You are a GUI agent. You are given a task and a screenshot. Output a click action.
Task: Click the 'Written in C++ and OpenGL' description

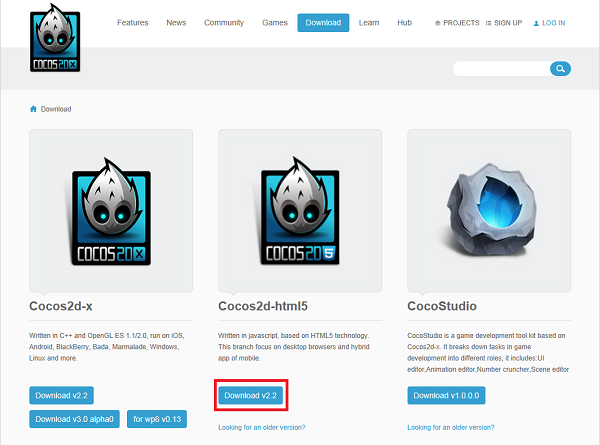click(107, 347)
